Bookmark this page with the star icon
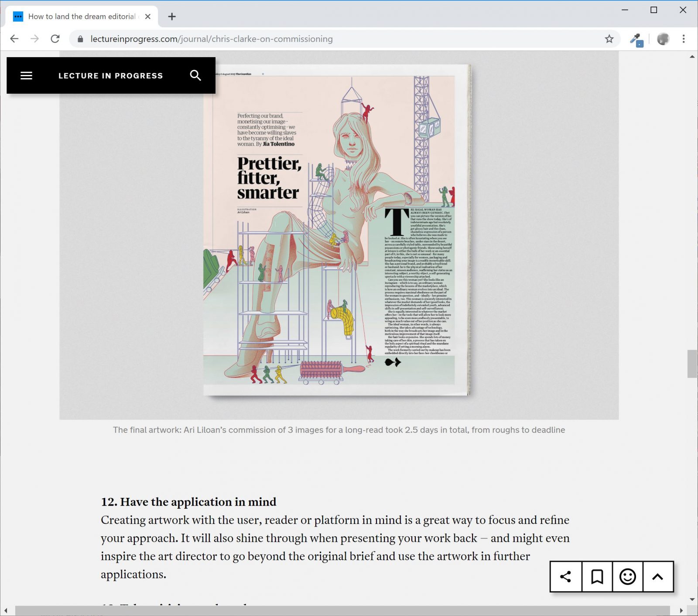 (609, 39)
